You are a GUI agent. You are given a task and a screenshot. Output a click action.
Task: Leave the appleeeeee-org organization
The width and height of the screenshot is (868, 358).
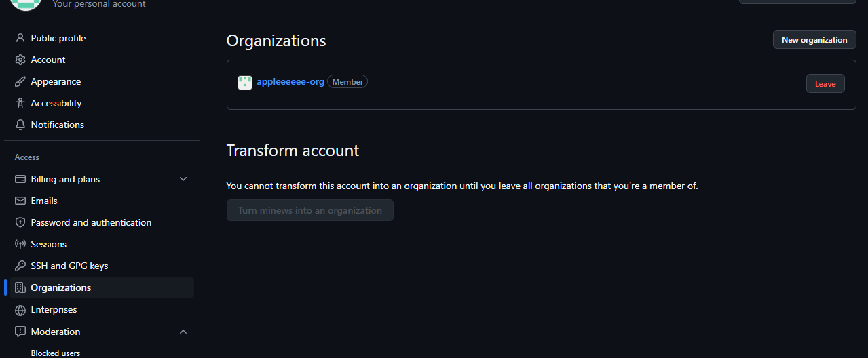[x=825, y=83]
